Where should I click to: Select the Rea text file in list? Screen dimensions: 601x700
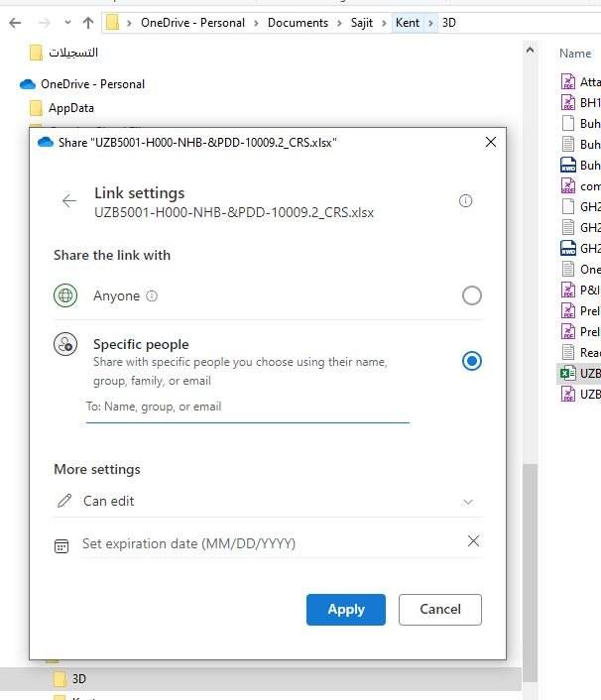pos(580,353)
